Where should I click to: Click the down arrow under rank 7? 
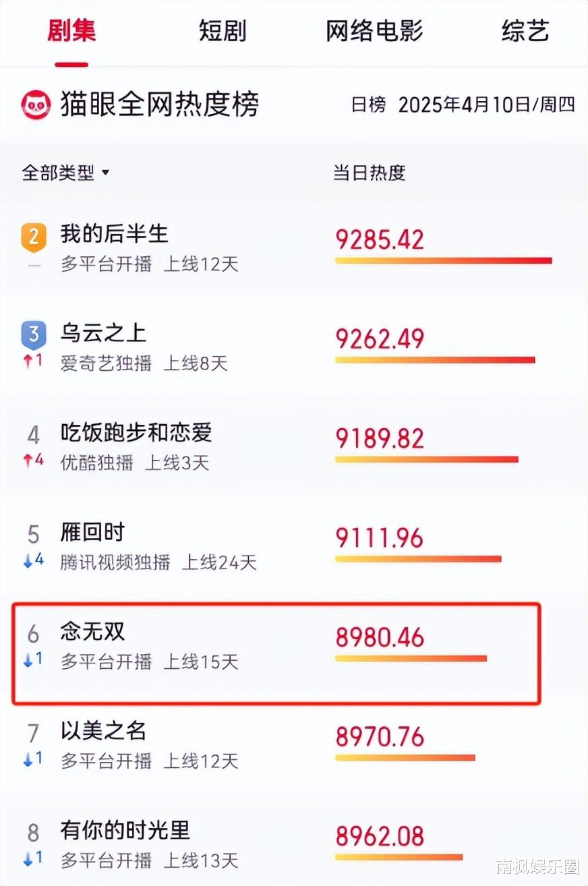pyautogui.click(x=28, y=759)
